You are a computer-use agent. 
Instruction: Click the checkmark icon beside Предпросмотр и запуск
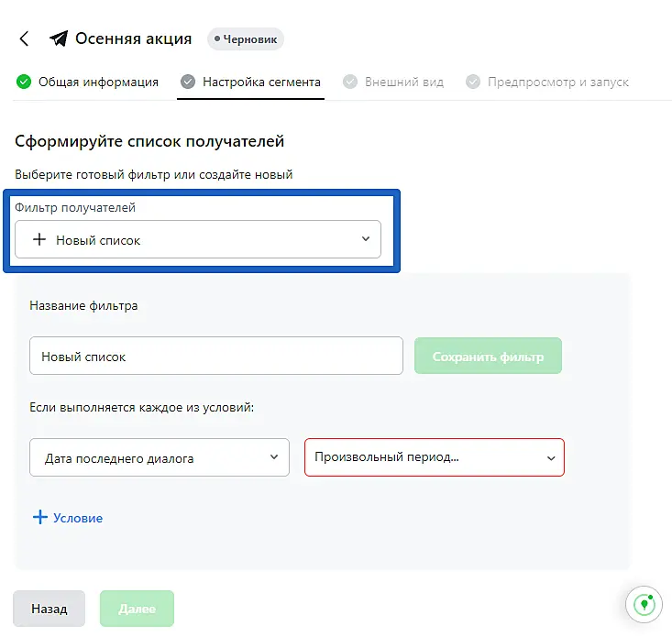pos(473,82)
